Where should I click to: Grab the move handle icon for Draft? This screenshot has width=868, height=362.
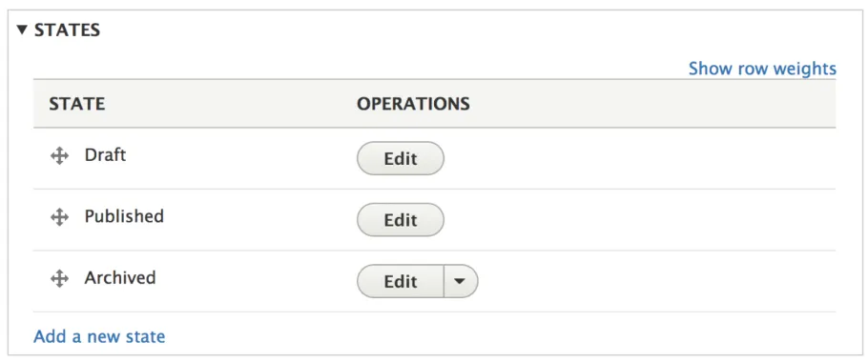coord(59,156)
